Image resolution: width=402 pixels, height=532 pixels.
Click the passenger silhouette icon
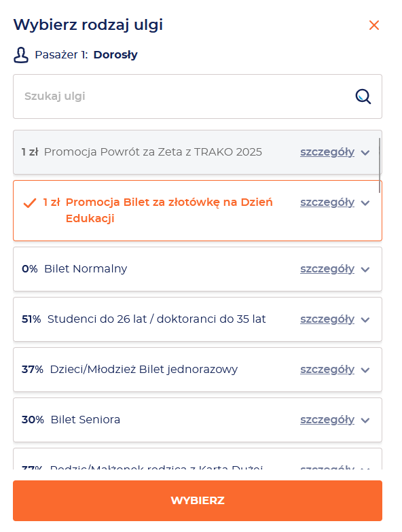click(21, 55)
